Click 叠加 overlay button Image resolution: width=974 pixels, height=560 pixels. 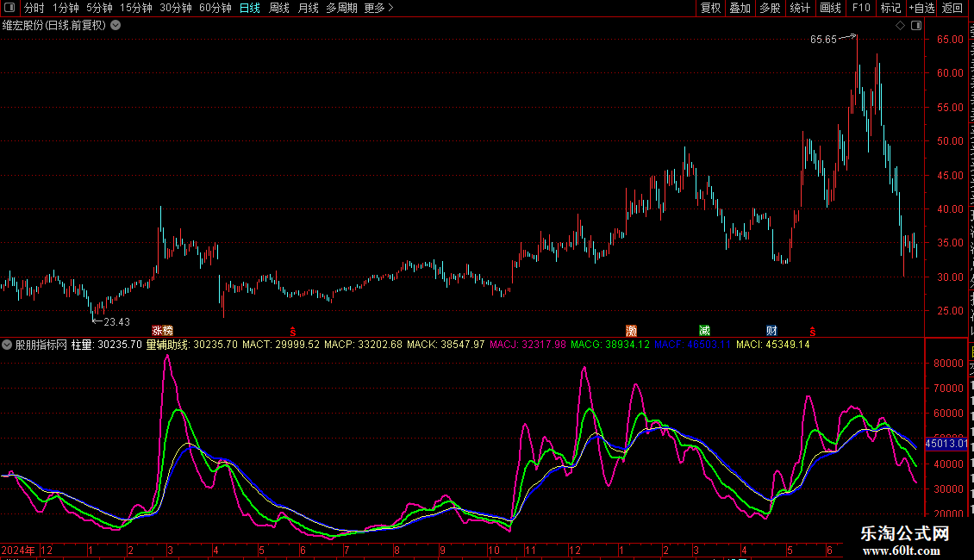(740, 8)
